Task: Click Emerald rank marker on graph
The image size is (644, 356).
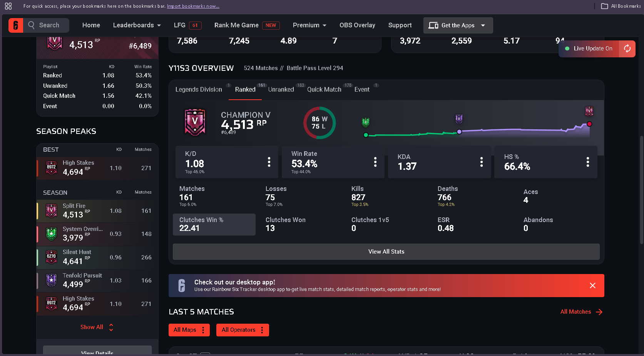Action: coord(366,122)
